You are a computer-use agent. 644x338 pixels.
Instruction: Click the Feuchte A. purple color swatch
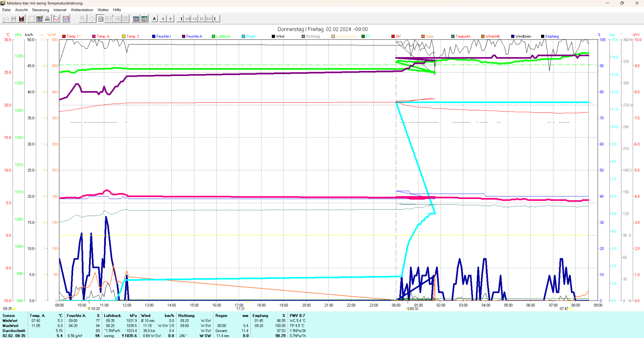(x=184, y=36)
